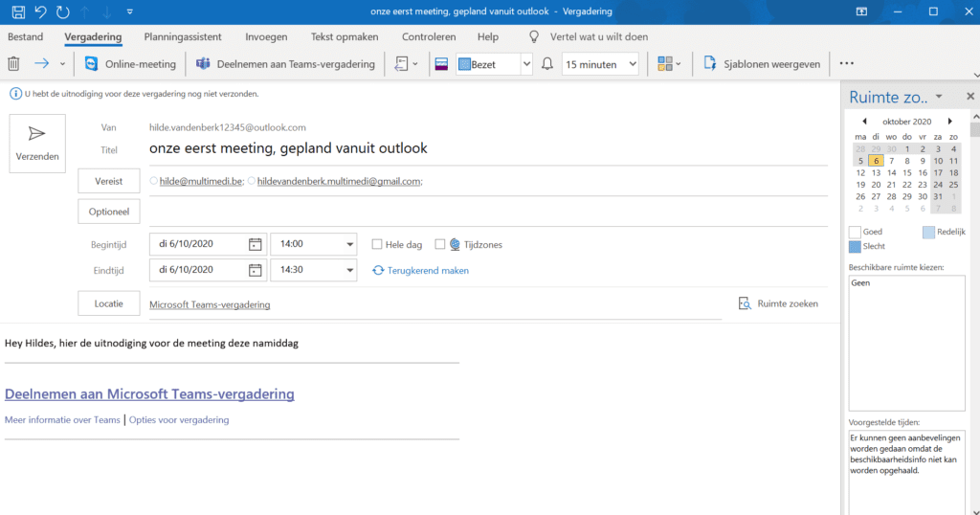Viewport: 980px width, 515px height.
Task: Undo the last action
Action: click(40, 11)
